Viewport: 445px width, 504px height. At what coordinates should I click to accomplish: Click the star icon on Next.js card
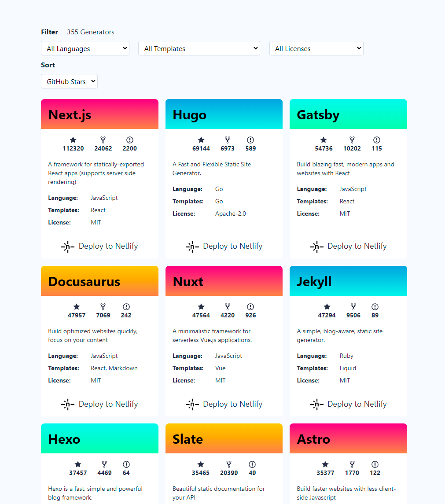point(73,140)
